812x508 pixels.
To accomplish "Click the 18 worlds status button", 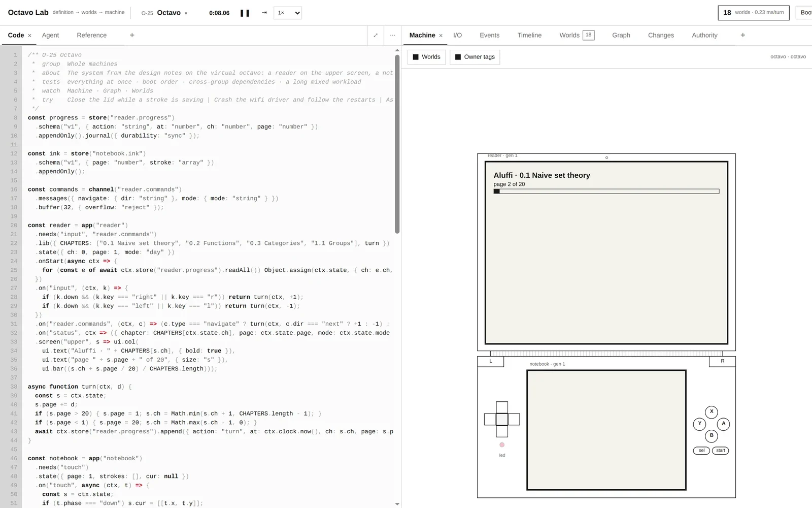I will tap(754, 13).
